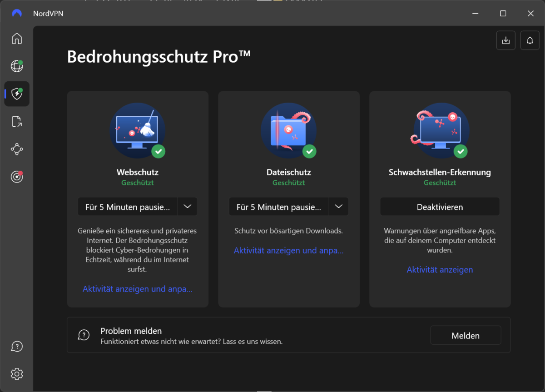Click 'Aktivität anzeigen und anpa...' under Dateischutz
Image resolution: width=545 pixels, height=392 pixels.
point(288,250)
